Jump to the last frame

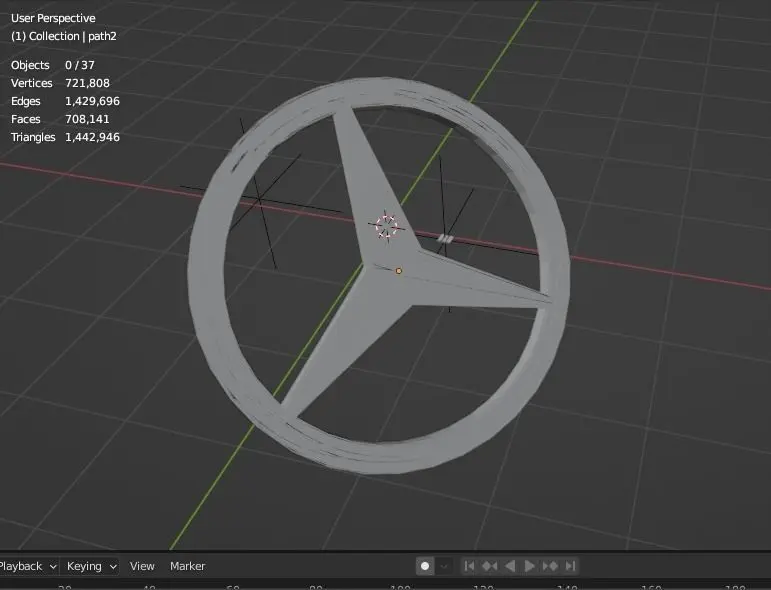pos(570,566)
